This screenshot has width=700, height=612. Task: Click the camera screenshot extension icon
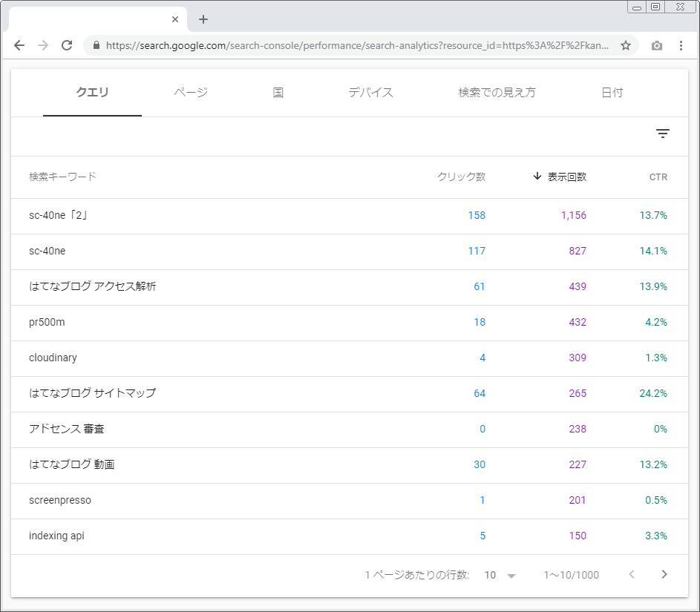tap(657, 45)
